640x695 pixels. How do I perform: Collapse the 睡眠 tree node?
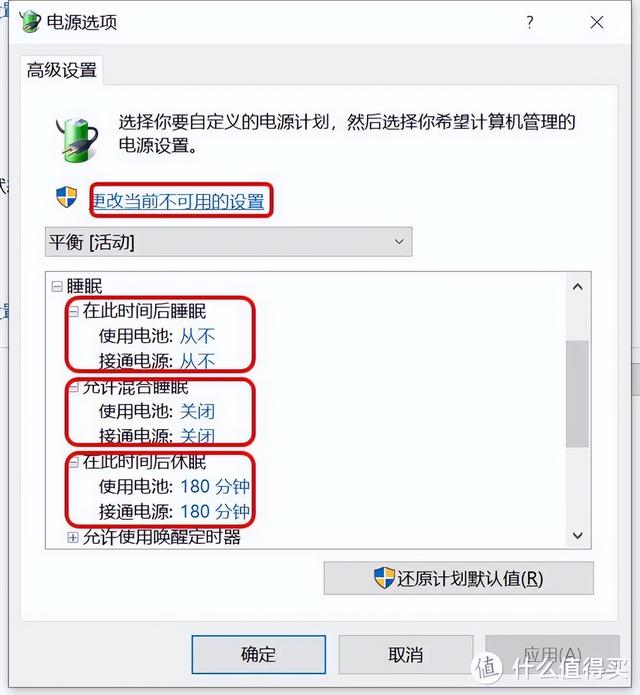pos(57,286)
